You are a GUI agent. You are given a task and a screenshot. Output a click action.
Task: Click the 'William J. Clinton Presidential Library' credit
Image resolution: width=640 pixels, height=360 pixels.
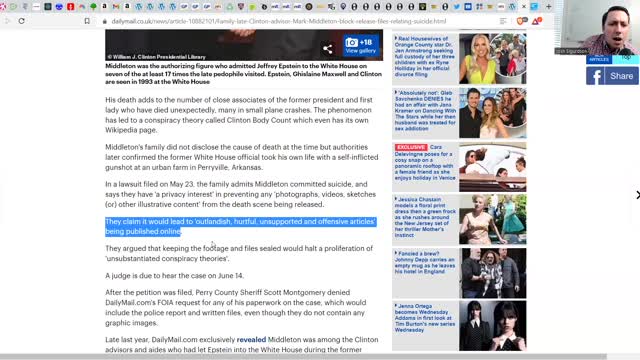click(157, 57)
